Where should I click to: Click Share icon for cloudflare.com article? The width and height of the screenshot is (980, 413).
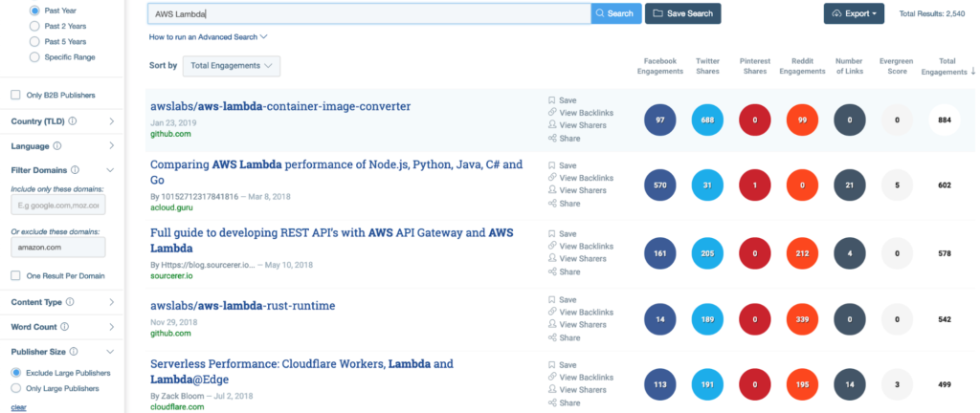coord(552,403)
